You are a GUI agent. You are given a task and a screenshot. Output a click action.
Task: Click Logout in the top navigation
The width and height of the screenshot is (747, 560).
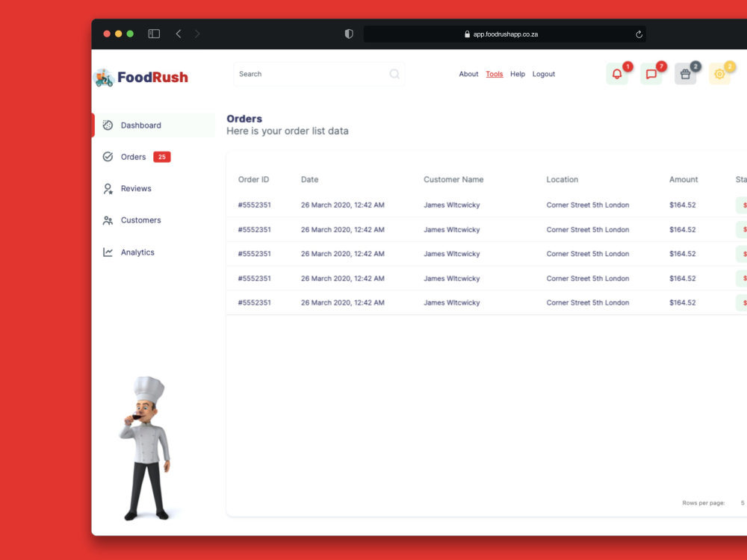pos(544,74)
